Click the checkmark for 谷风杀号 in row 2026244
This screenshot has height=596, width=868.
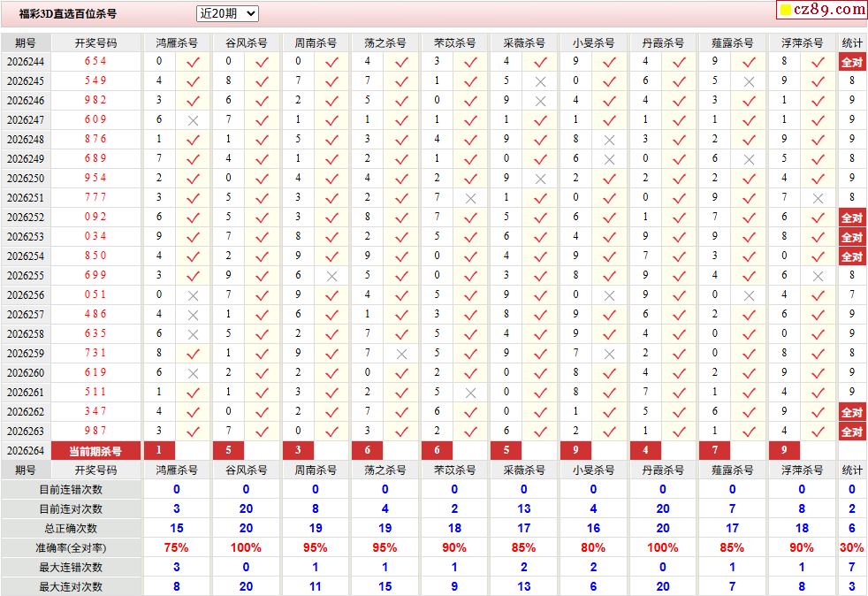tap(262, 62)
